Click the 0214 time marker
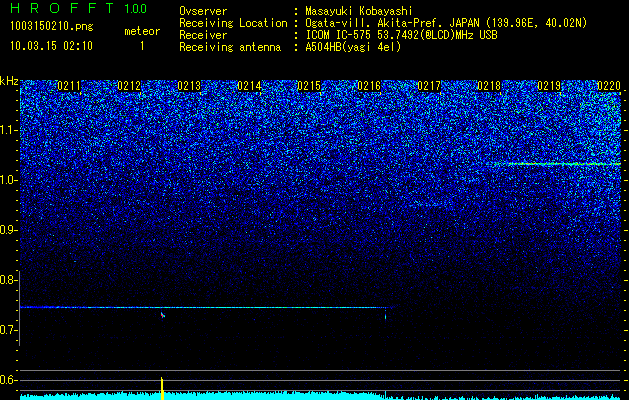Image resolution: width=629 pixels, height=400 pixels. [x=249, y=86]
